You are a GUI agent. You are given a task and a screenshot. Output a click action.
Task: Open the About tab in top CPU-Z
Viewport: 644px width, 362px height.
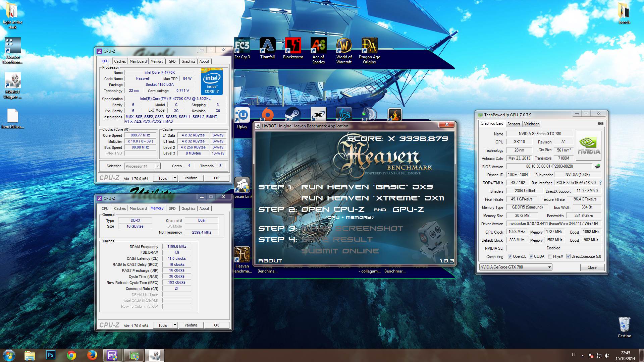(x=204, y=61)
